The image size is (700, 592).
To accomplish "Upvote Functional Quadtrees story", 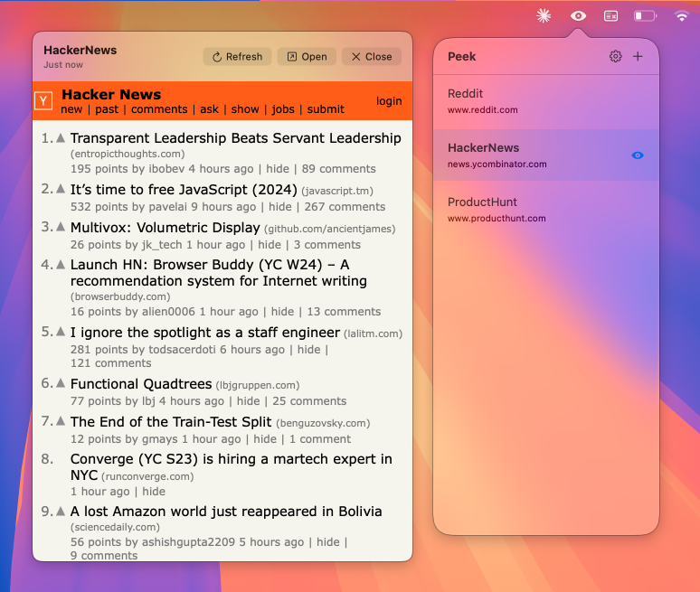I will click(x=61, y=383).
